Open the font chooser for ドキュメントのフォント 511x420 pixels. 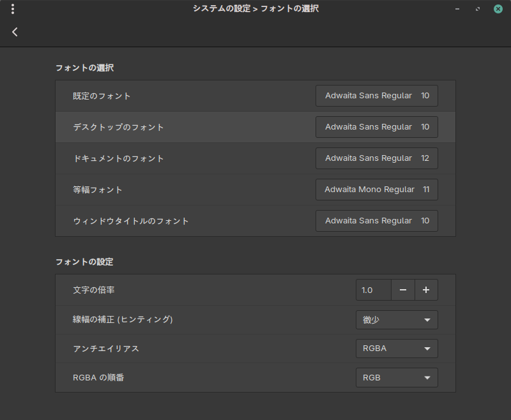[x=377, y=158]
